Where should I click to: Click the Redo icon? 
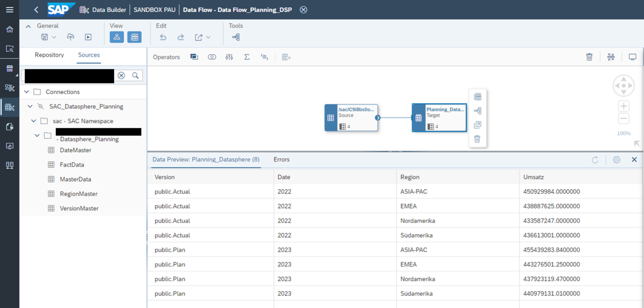(x=181, y=37)
